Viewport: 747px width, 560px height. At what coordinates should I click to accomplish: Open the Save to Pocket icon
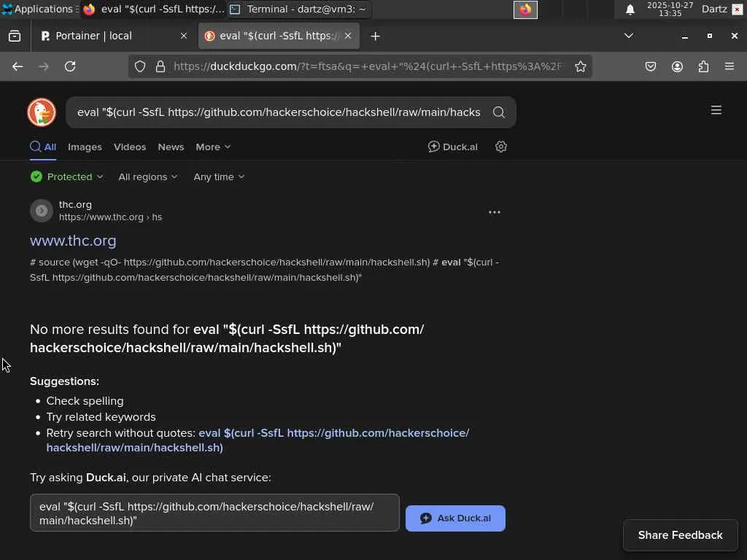click(650, 66)
